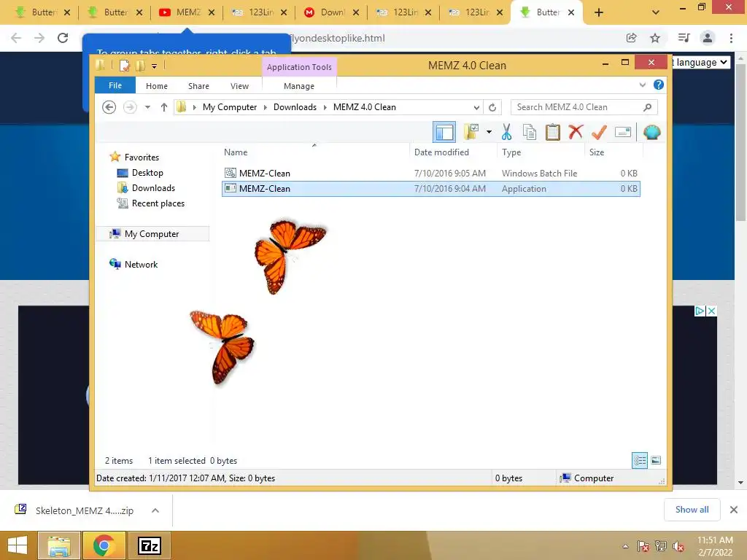
Task: Open Explorer Help question mark
Action: 659,85
